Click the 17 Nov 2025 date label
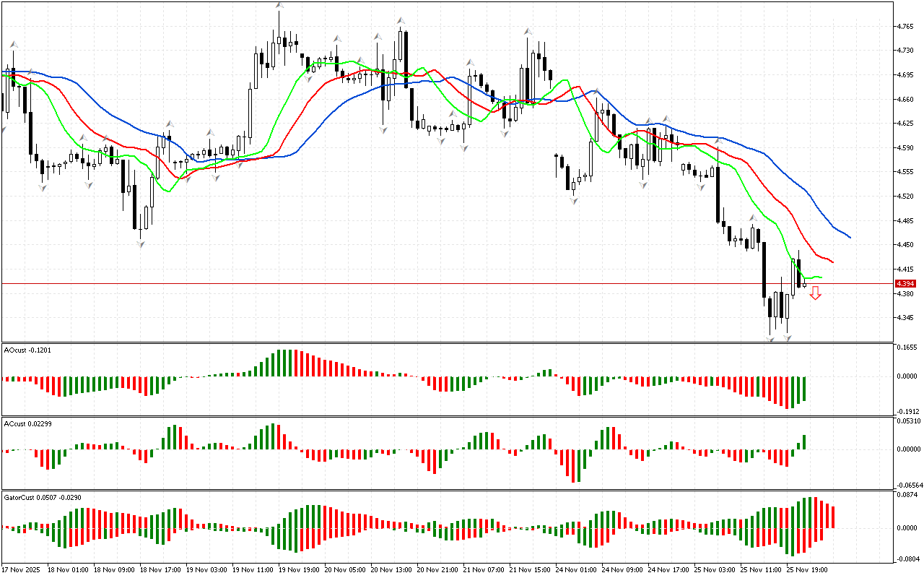The width and height of the screenshot is (924, 578). [x=21, y=569]
